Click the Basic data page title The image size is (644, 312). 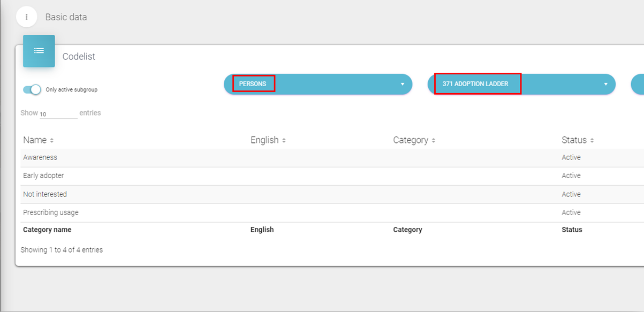click(x=66, y=17)
